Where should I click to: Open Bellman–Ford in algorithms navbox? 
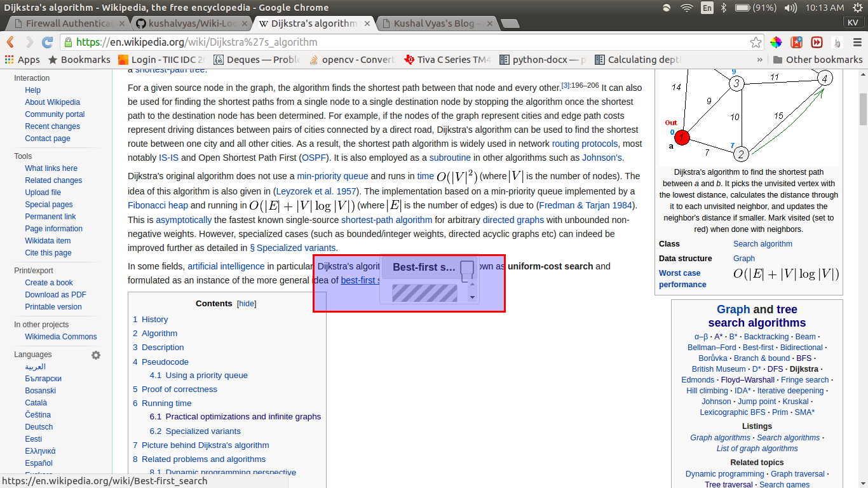point(712,348)
